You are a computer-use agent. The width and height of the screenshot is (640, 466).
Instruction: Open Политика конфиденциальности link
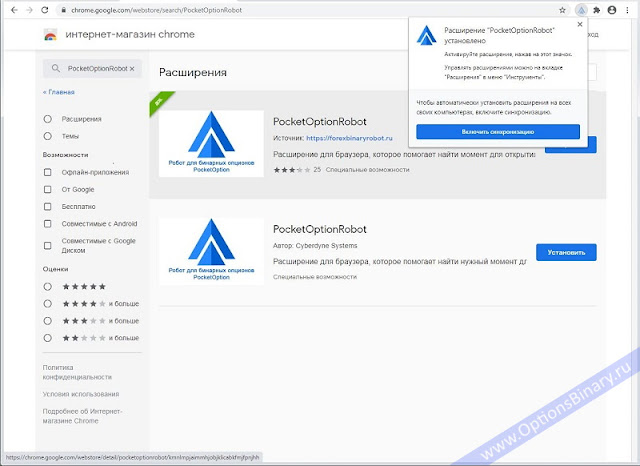point(77,372)
